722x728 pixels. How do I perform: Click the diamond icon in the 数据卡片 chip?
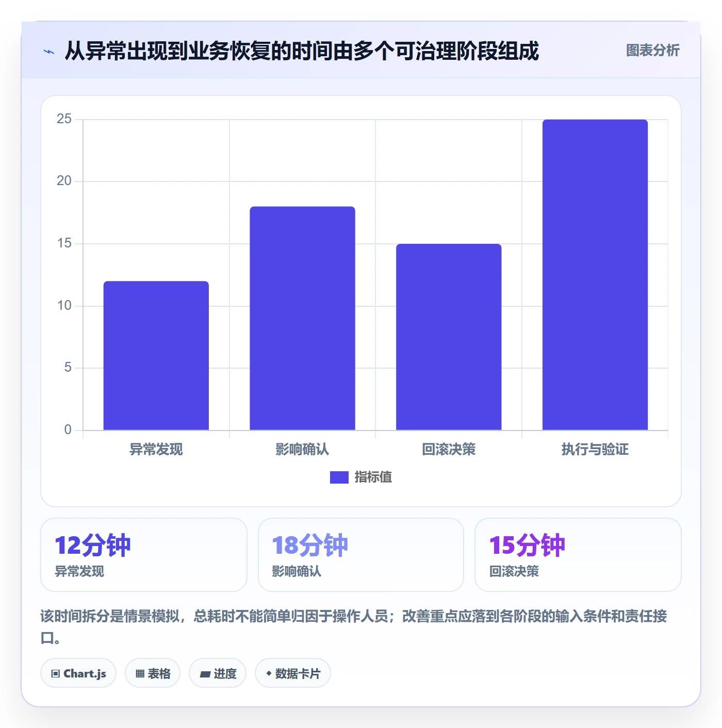coord(269,673)
